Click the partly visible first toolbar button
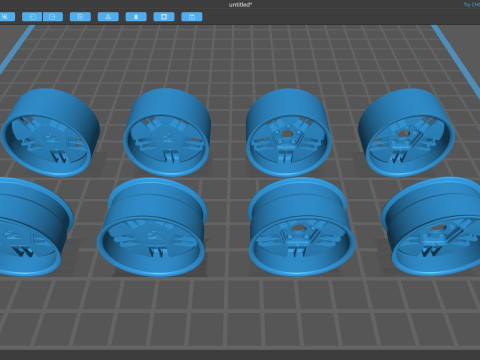This screenshot has width=480, height=360. point(7,17)
